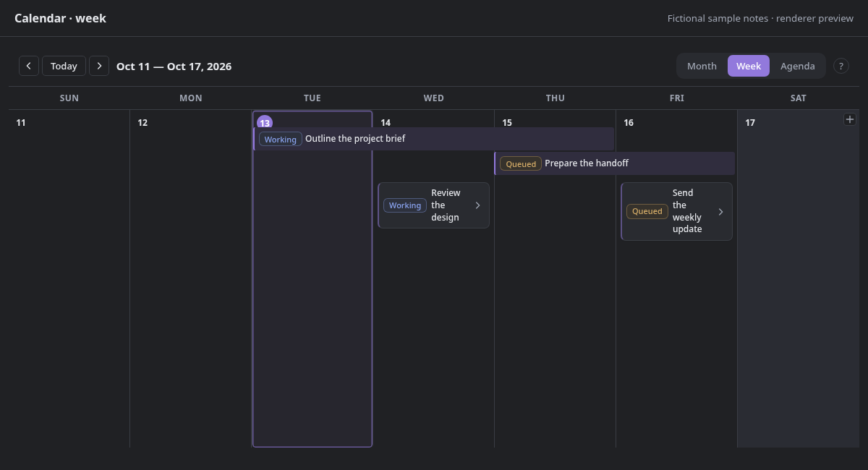Expand the Review the design card chevron
This screenshot has width=868, height=470.
[x=477, y=205]
